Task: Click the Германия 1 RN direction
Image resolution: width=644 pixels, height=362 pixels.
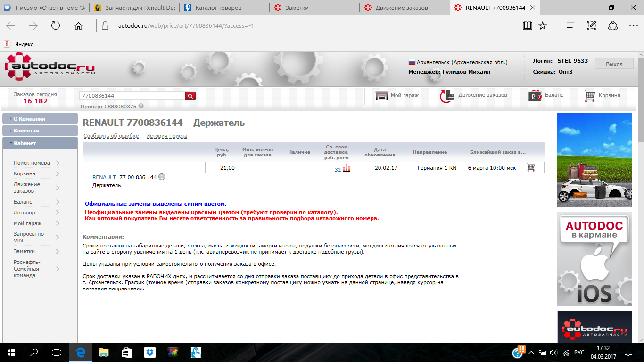Action: [x=437, y=168]
